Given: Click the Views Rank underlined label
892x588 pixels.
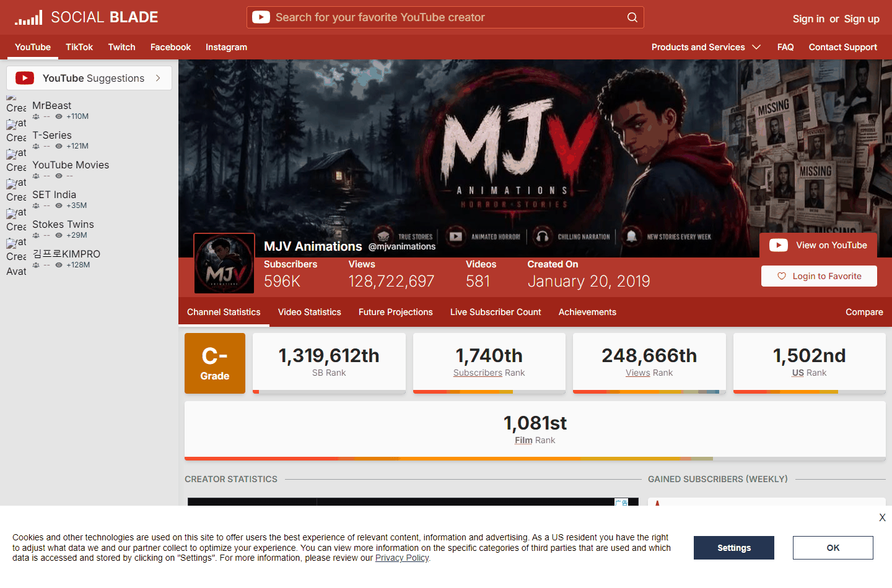Looking at the screenshot, I should [638, 373].
